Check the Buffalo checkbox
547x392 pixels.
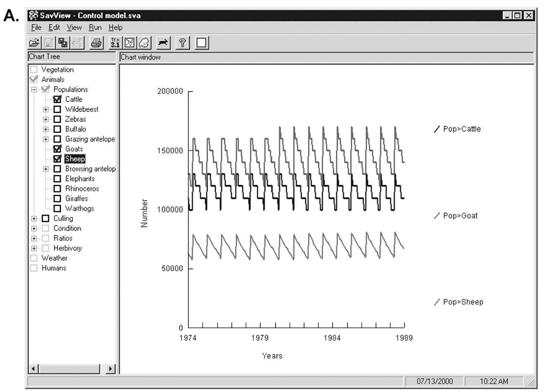coord(57,129)
